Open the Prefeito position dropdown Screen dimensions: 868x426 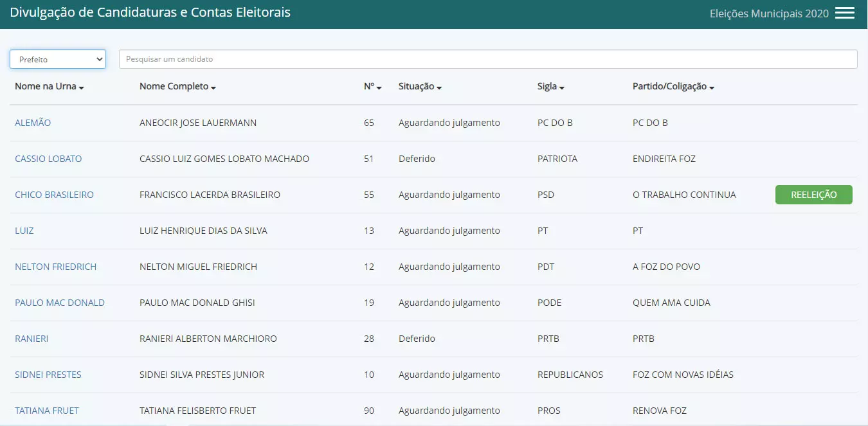point(58,59)
